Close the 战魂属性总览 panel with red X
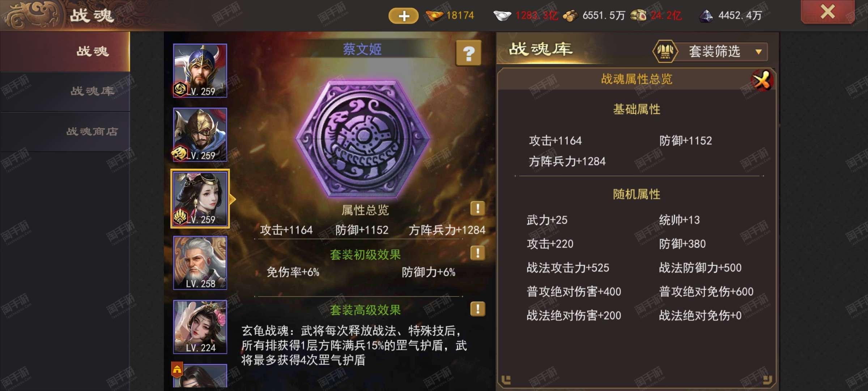The width and height of the screenshot is (868, 391). tap(762, 80)
